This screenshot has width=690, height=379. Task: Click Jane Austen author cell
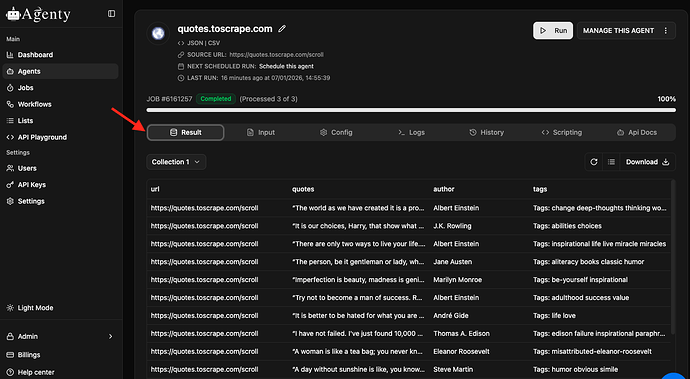(452, 262)
